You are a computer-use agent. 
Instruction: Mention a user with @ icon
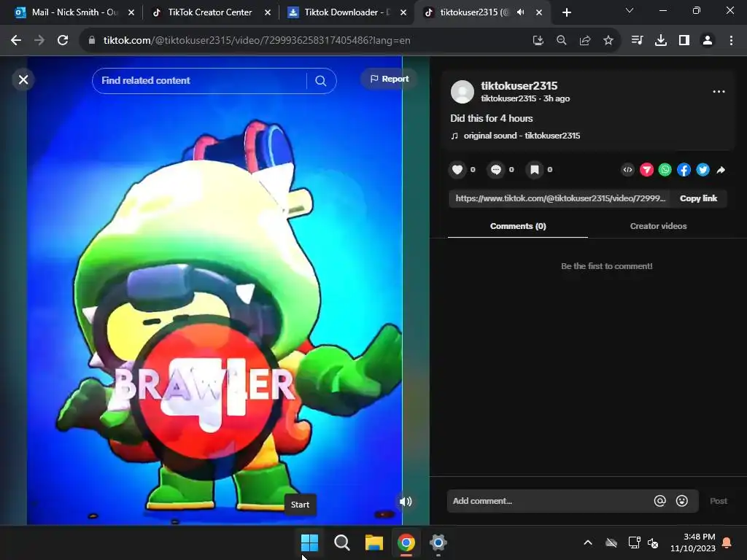click(x=659, y=501)
